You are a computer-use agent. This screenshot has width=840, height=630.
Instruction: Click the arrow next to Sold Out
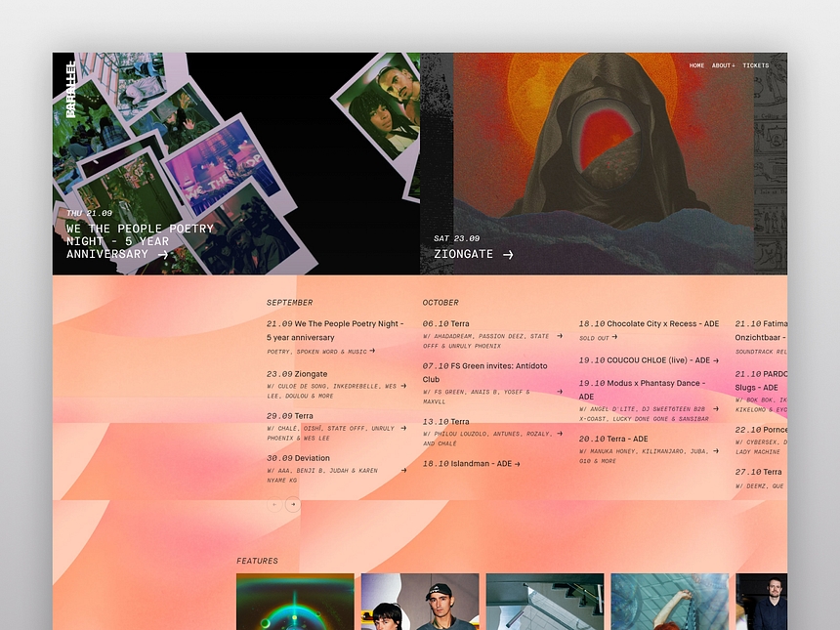(616, 337)
